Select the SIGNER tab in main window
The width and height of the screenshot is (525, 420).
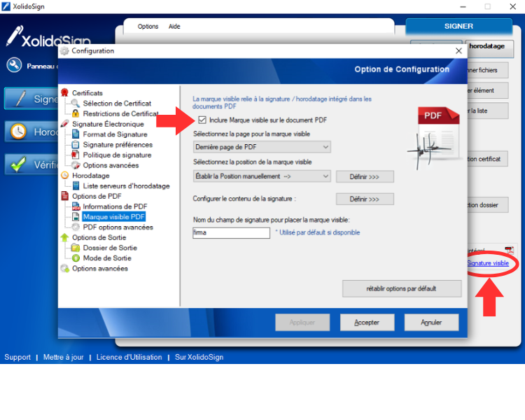click(x=458, y=26)
